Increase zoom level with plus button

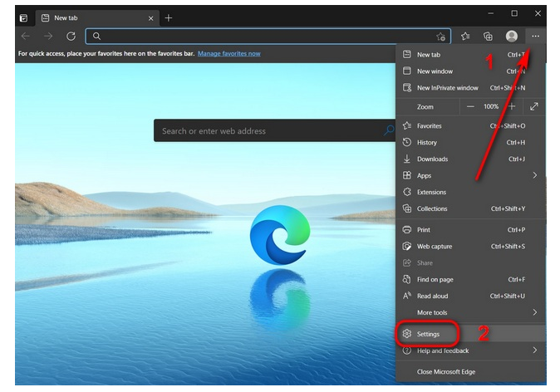512,106
